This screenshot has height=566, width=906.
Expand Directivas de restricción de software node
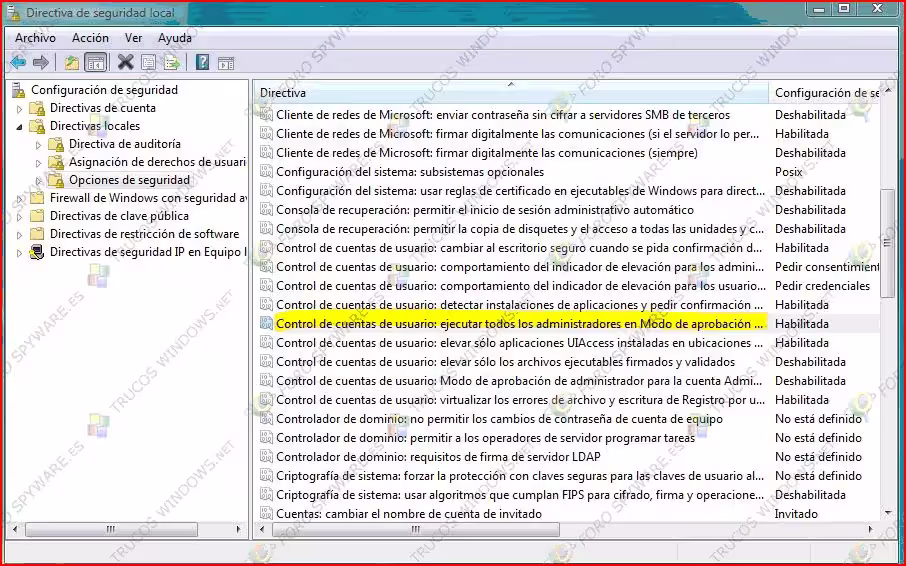(20, 235)
